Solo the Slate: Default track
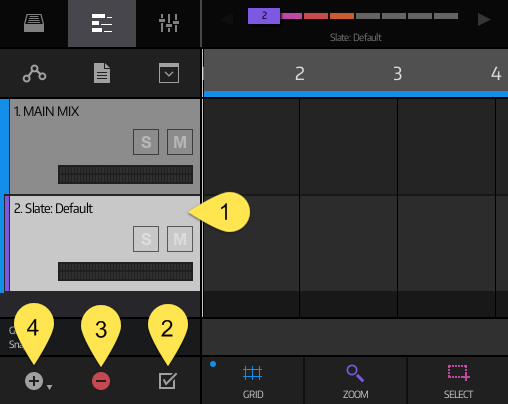The width and height of the screenshot is (508, 404). tap(146, 239)
